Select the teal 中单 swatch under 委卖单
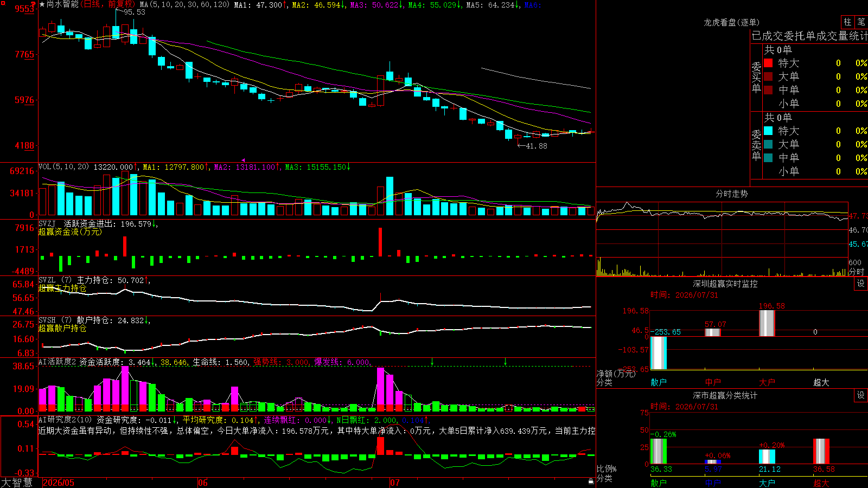Screen dimensions: 868x488 (x=768, y=158)
